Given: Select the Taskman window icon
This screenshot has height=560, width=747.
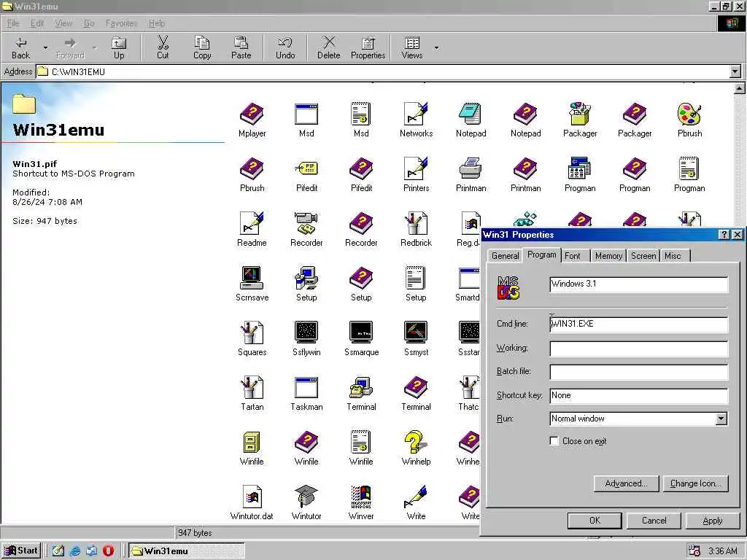Looking at the screenshot, I should tap(306, 388).
